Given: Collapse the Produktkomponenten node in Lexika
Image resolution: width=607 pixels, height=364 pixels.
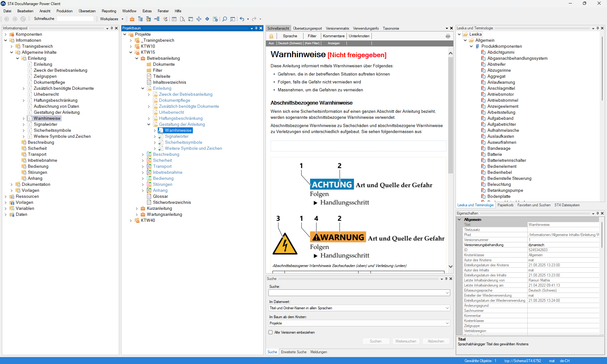Looking at the screenshot, I should click(x=471, y=46).
